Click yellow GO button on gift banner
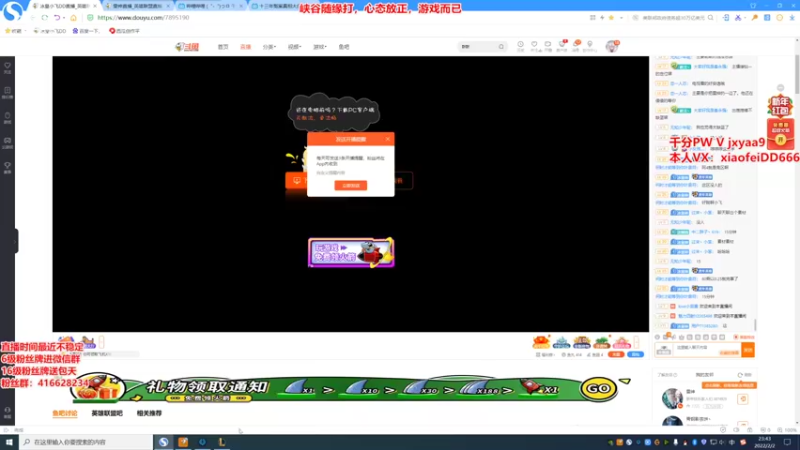 coord(598,388)
